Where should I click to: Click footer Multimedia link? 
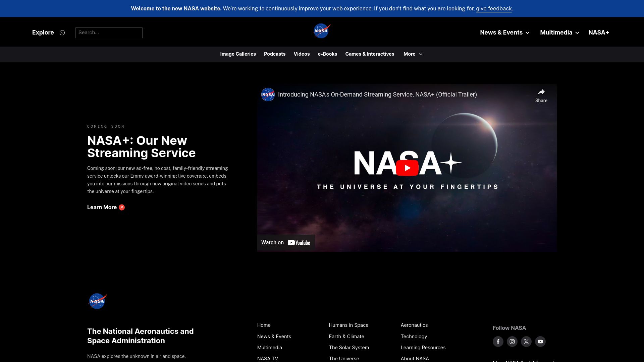269,348
